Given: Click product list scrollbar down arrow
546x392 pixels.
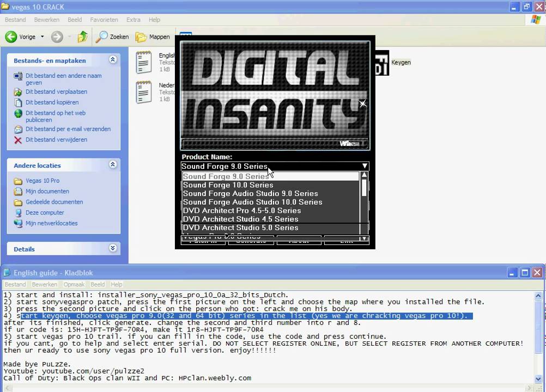Looking at the screenshot, I should (x=364, y=238).
